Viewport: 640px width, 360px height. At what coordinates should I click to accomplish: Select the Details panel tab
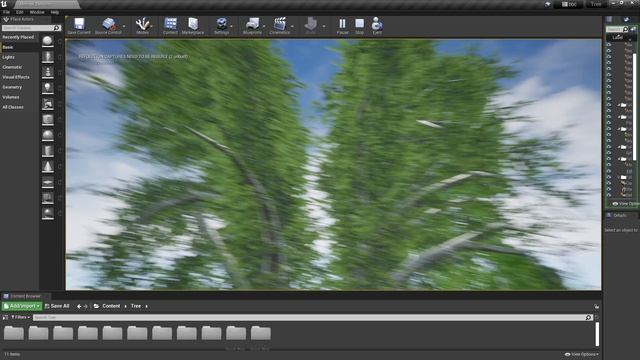(620, 215)
